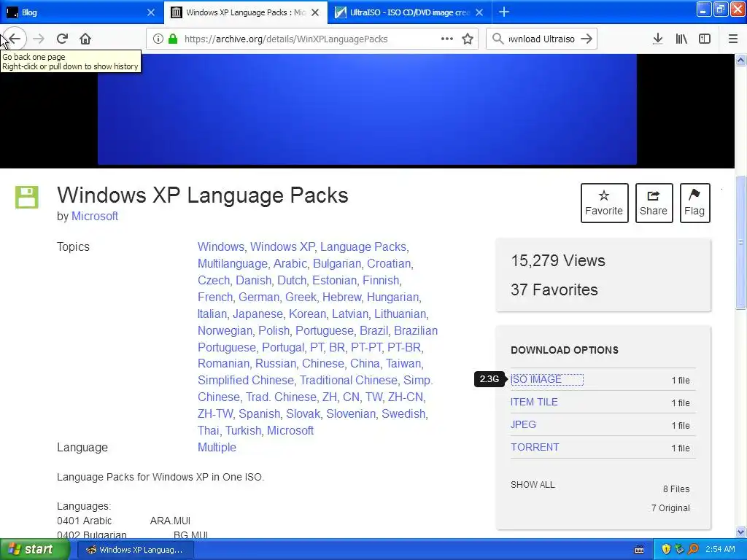Screen dimensions: 747x560
Task: Download via the TORRENT link
Action: click(535, 447)
